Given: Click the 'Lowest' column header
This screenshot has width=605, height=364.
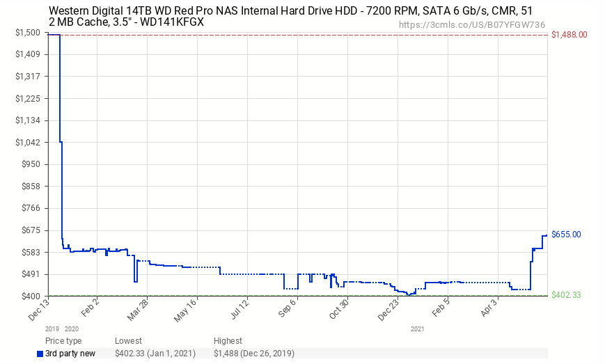Looking at the screenshot, I should click(128, 341).
